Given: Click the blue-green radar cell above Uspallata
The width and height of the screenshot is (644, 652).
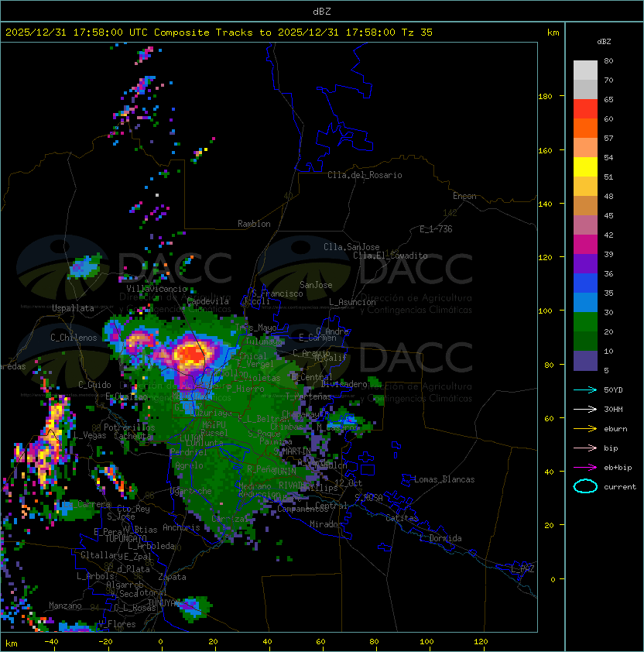Looking at the screenshot, I should (x=86, y=266).
